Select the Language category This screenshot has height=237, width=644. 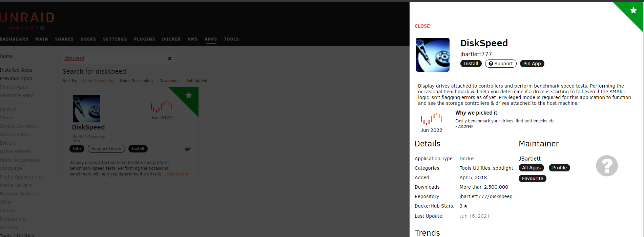pyautogui.click(x=11, y=168)
